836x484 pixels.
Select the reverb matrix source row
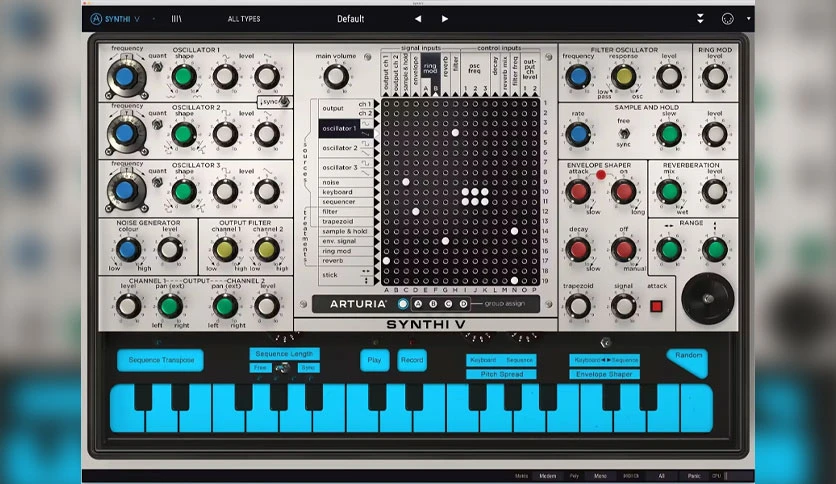click(x=347, y=261)
